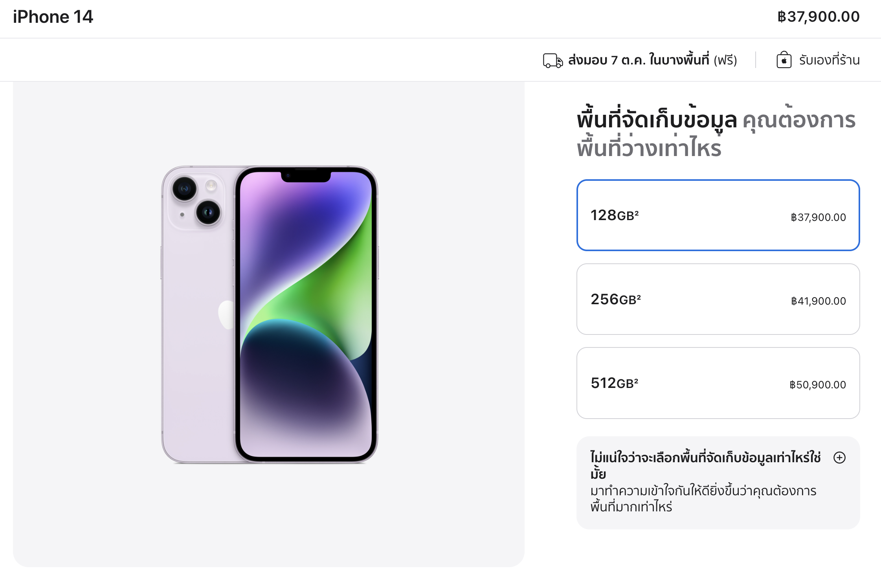Click the ฿41,900.00 price label
Image resolution: width=881 pixels, height=588 pixels.
click(x=818, y=301)
